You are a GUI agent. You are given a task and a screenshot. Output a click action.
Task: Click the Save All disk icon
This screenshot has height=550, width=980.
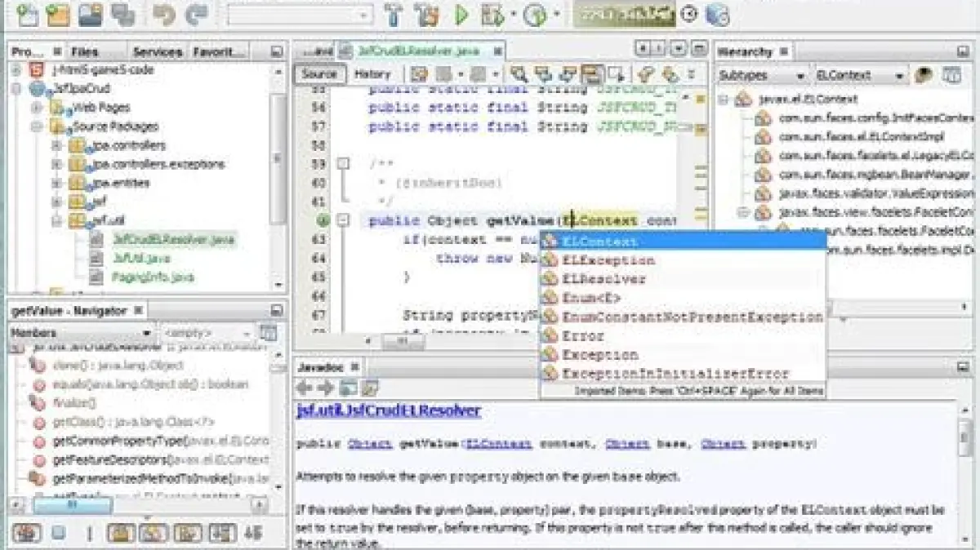123,14
